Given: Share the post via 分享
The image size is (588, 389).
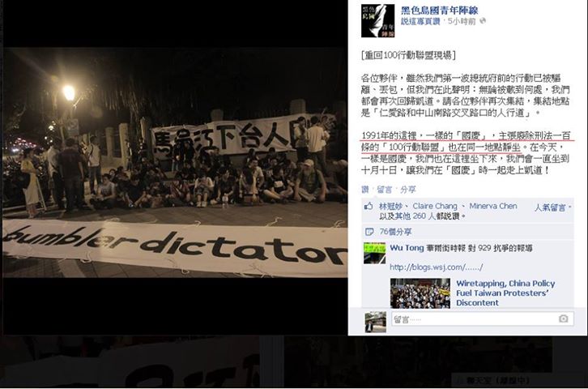Looking at the screenshot, I should coord(408,190).
